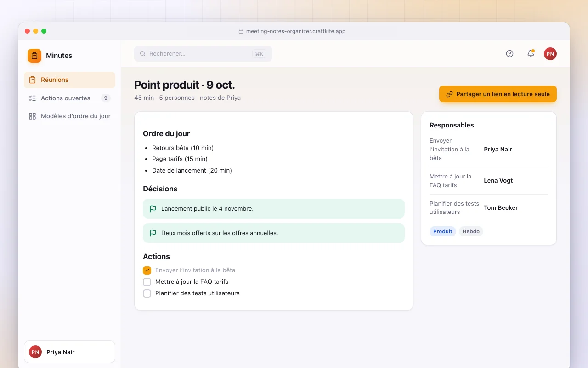Open the help question-mark icon
Image resolution: width=588 pixels, height=368 pixels.
click(x=509, y=54)
